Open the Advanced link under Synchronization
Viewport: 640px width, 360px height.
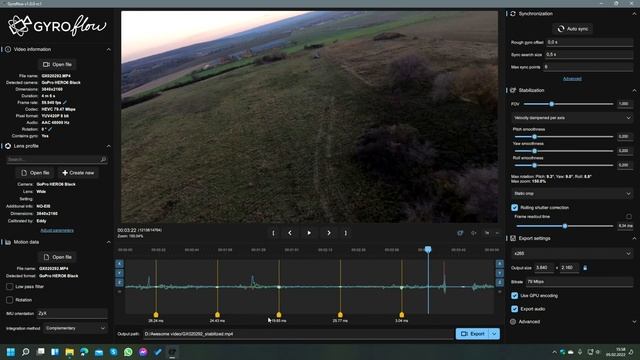point(572,79)
